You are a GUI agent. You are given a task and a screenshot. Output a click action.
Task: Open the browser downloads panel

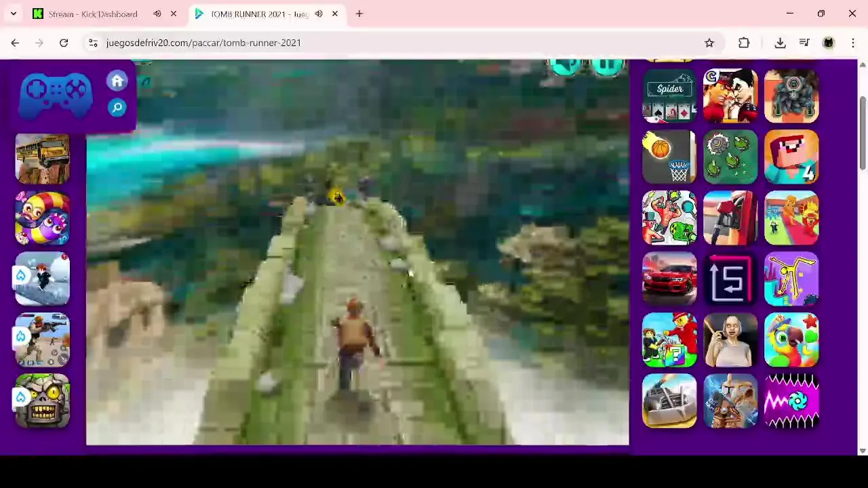point(780,43)
